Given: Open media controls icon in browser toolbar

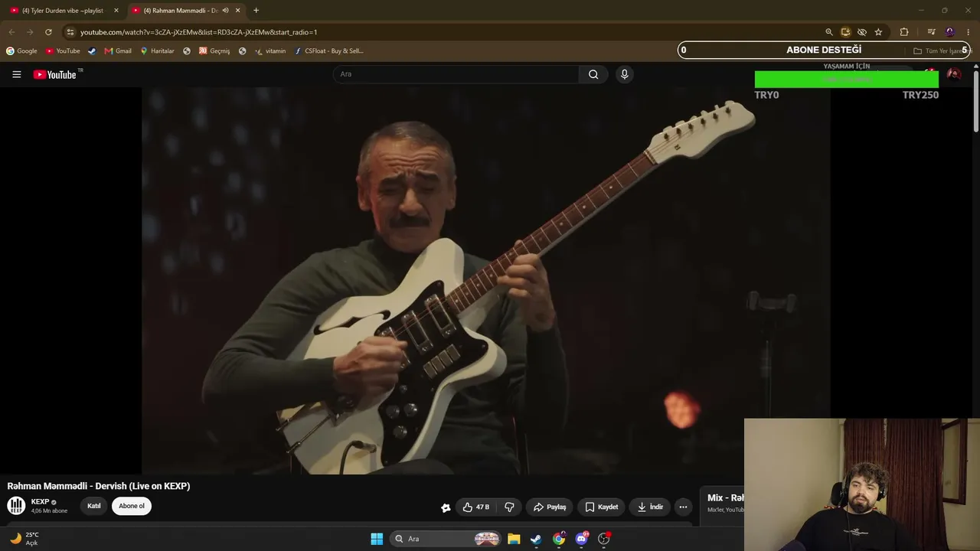Looking at the screenshot, I should pyautogui.click(x=931, y=32).
